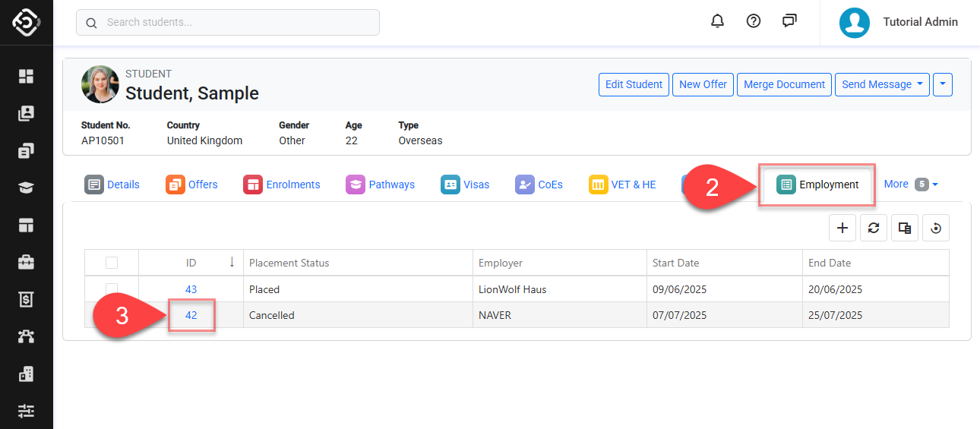Screen dimensions: 980x429
Task: Switch to the Enrolments tab
Action: point(282,185)
